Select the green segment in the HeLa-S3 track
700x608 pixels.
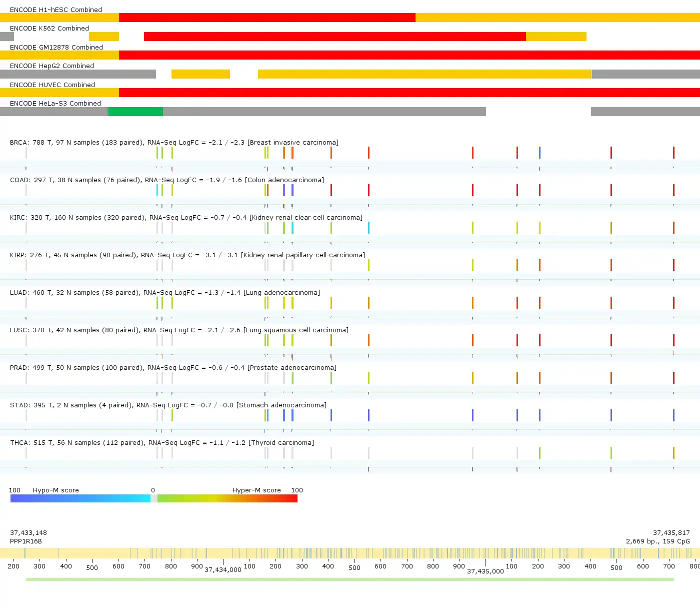click(x=135, y=112)
